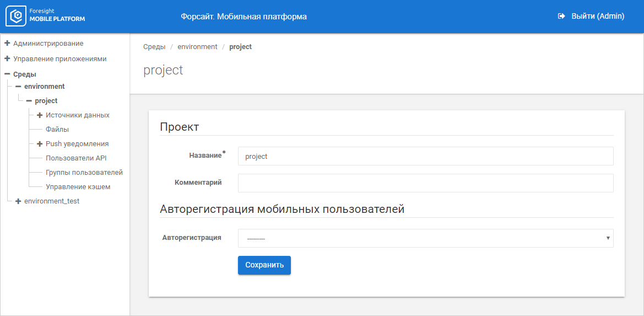The height and width of the screenshot is (316, 644).
Task: Click the Foresight Mobile Platform logo
Action: click(x=46, y=17)
